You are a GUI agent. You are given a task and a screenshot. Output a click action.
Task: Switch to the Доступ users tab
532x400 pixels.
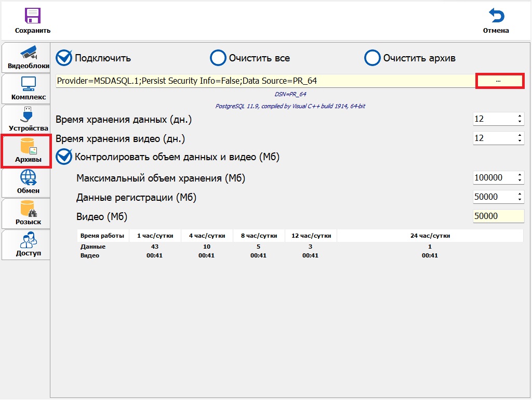[x=27, y=244]
